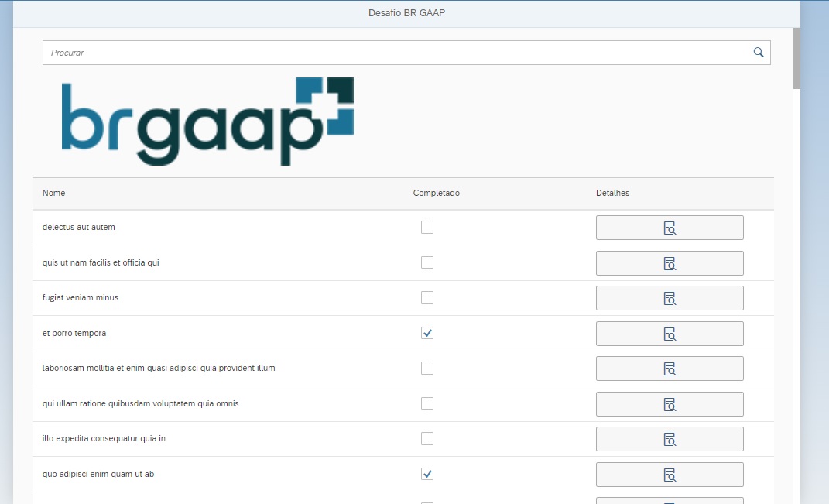Check illo expedita consequatur quia checkbox
Screen dimensions: 829x504
(x=426, y=438)
